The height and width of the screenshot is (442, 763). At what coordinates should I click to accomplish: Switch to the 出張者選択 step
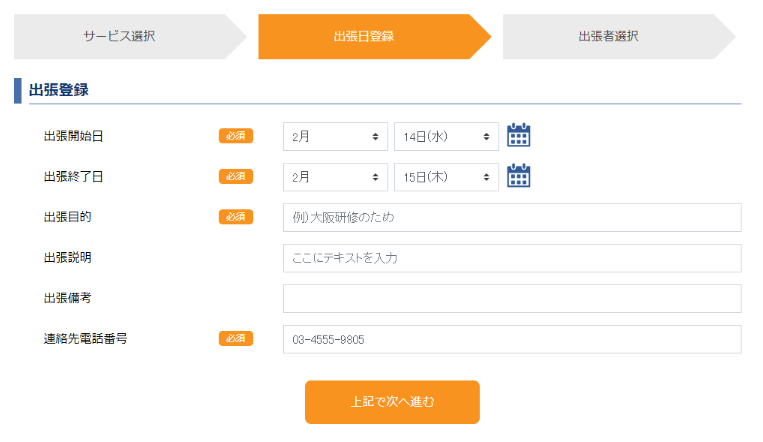pos(608,37)
